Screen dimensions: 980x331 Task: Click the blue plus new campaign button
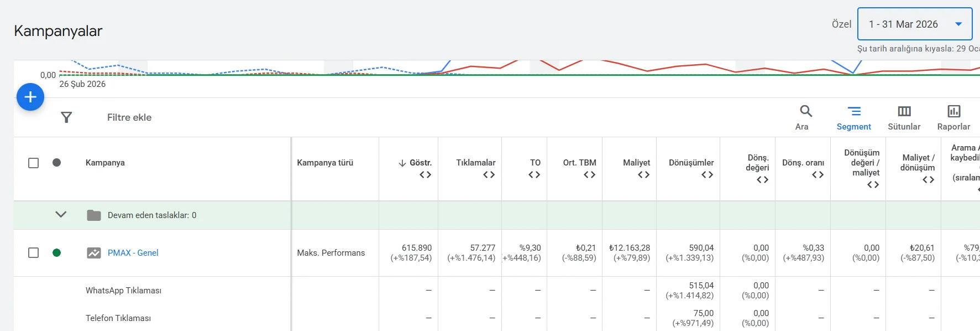[x=30, y=97]
